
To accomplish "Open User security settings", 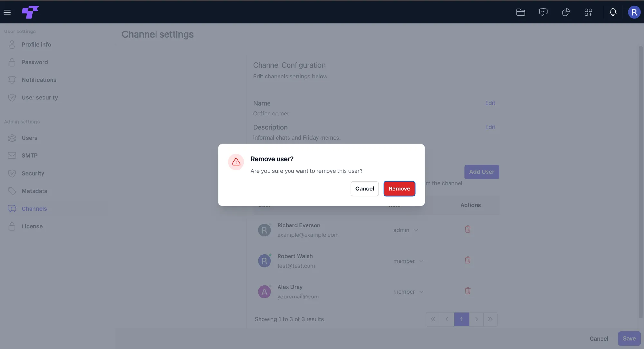I will coord(33,98).
